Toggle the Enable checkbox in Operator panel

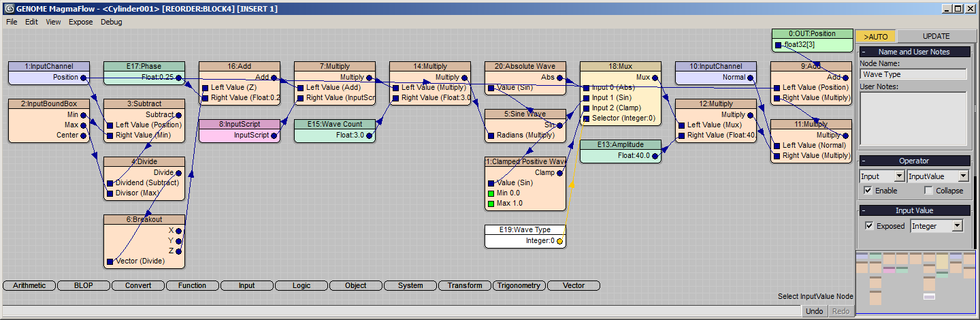[868, 191]
